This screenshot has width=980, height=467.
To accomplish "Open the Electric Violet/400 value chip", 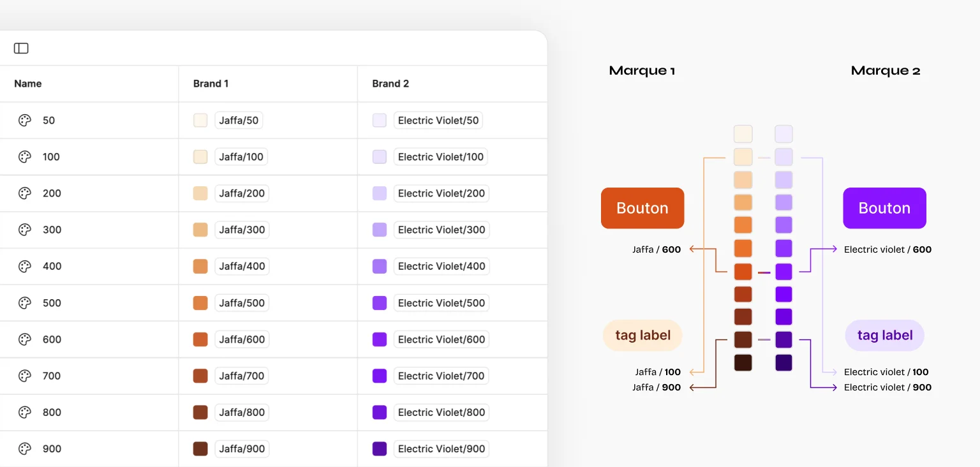I will coord(442,266).
